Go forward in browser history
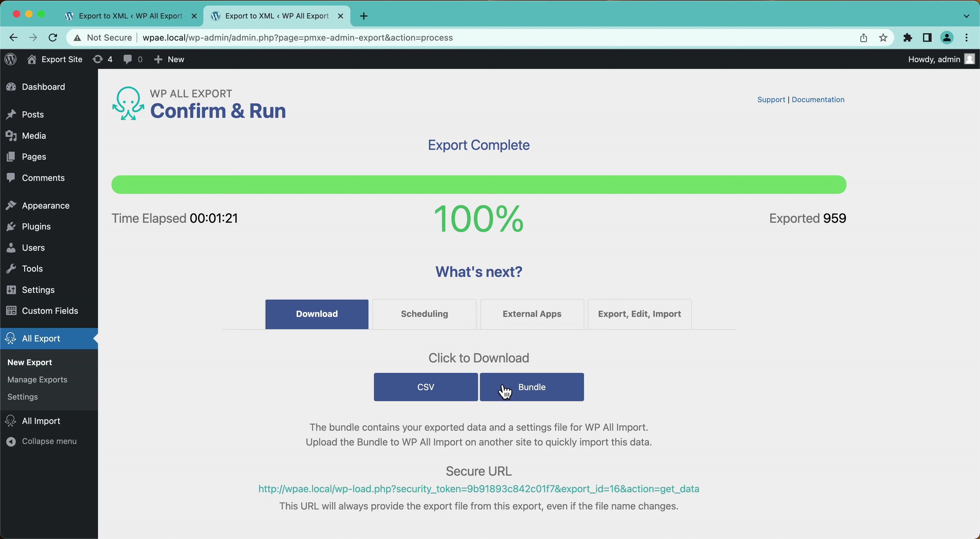980x539 pixels. [x=33, y=38]
